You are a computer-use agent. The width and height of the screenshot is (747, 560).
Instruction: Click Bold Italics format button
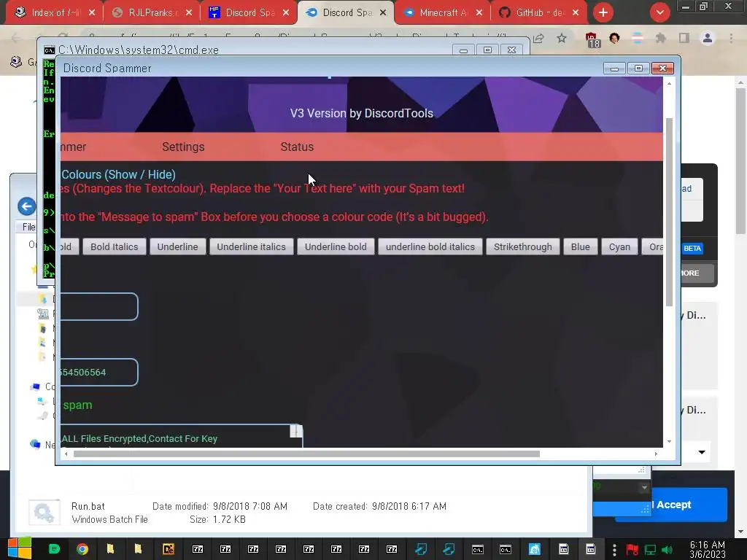pos(115,246)
